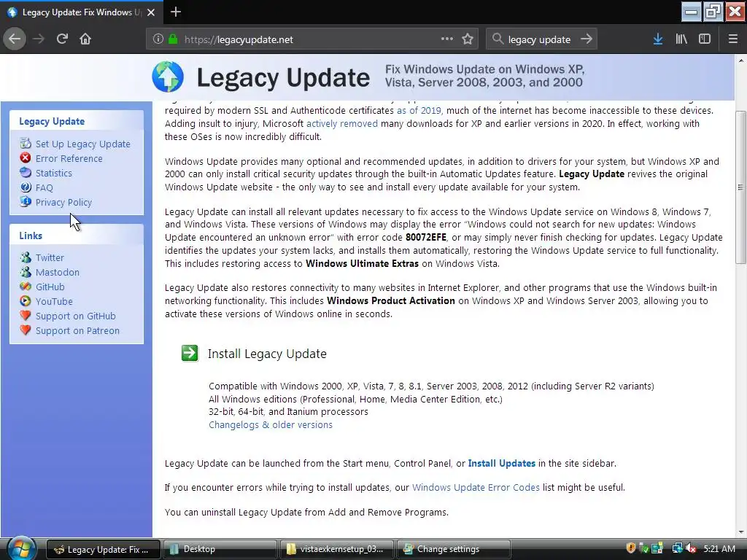This screenshot has width=747, height=560.
Task: Click the Statistics sidebar icon
Action: click(x=26, y=173)
